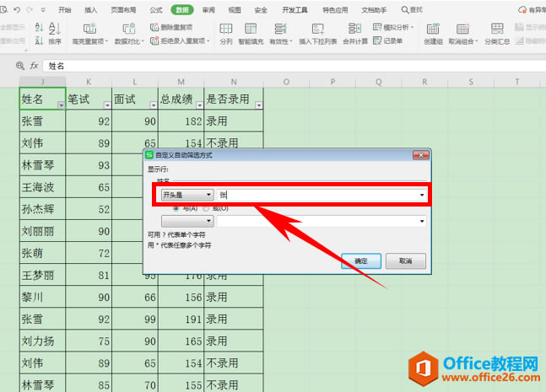Click 取消 to cancel the filter dialog
Viewport: 546px width, 392px height.
tap(406, 260)
